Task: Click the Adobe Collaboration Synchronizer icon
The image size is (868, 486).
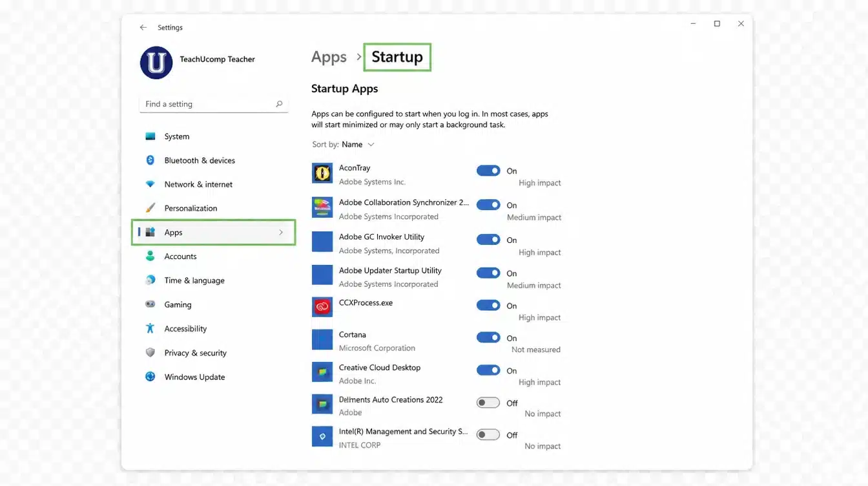Action: 322,207
